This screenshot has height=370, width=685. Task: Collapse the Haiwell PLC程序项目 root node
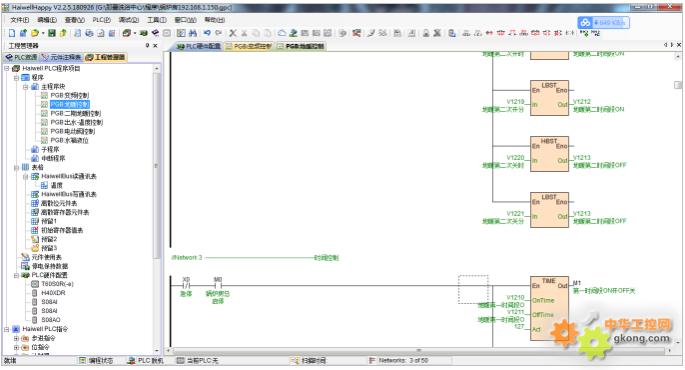pyautogui.click(x=7, y=69)
